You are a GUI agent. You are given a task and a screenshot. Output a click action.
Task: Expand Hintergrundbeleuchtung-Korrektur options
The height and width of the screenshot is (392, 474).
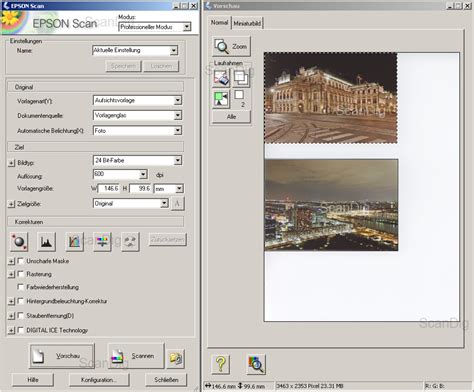pos(11,301)
